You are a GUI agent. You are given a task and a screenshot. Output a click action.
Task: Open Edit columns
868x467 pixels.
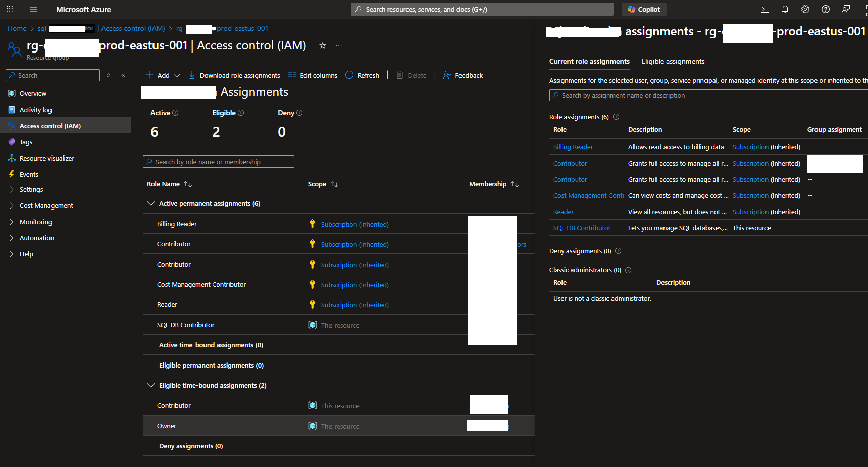313,75
